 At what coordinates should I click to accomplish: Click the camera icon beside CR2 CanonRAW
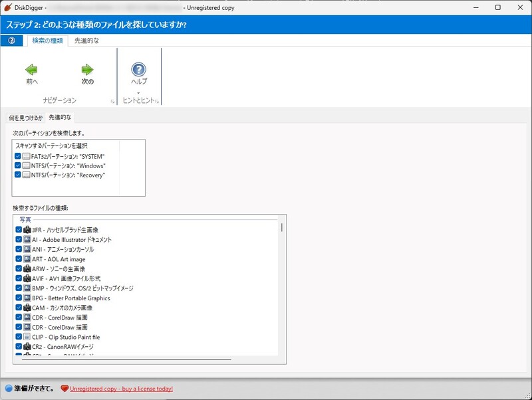tap(27, 347)
